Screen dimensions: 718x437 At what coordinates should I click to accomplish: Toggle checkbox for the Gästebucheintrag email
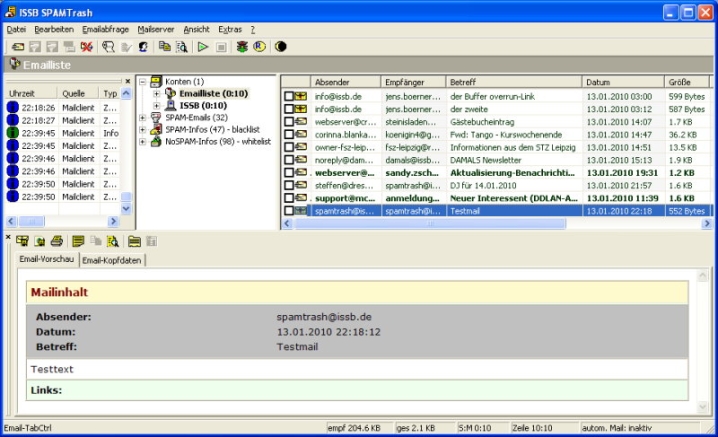[x=289, y=122]
